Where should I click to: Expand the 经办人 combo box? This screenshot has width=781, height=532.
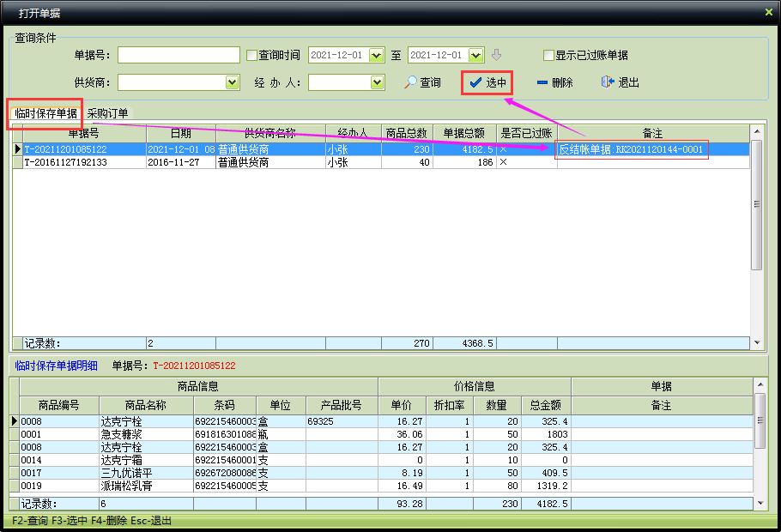click(378, 82)
